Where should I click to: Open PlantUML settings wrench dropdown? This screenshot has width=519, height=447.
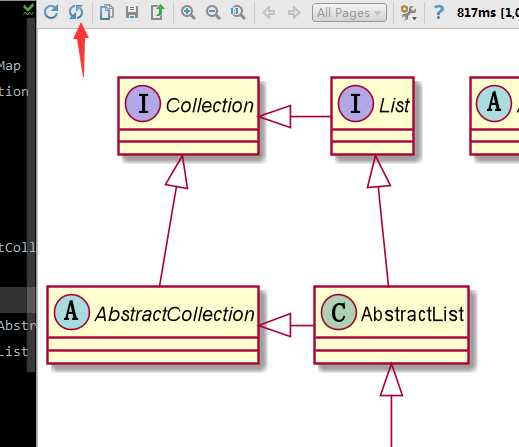(409, 13)
